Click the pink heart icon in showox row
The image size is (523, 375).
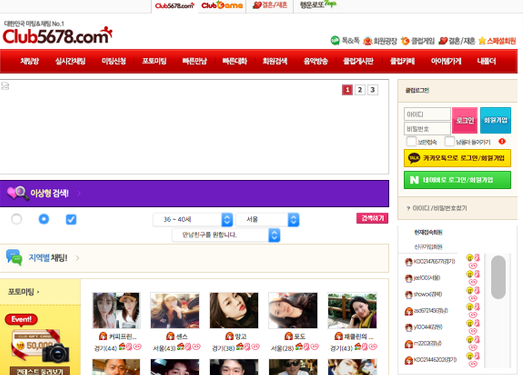[x=473, y=299]
